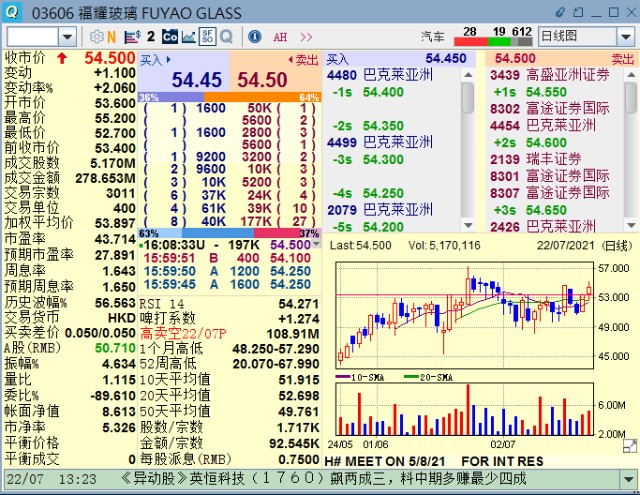Click the red up arrow beside 收市价

coord(62,58)
